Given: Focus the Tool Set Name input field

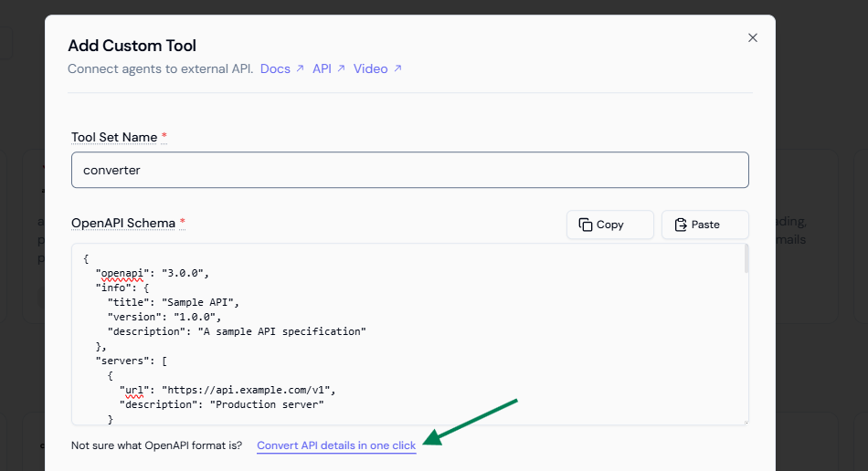Looking at the screenshot, I should [409, 170].
